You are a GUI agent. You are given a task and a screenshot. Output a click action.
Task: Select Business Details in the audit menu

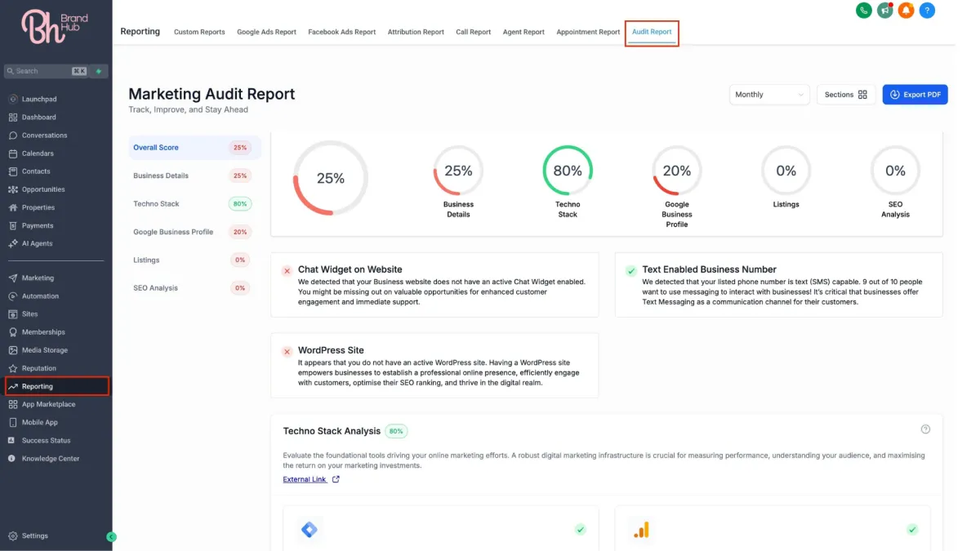pyautogui.click(x=195, y=176)
